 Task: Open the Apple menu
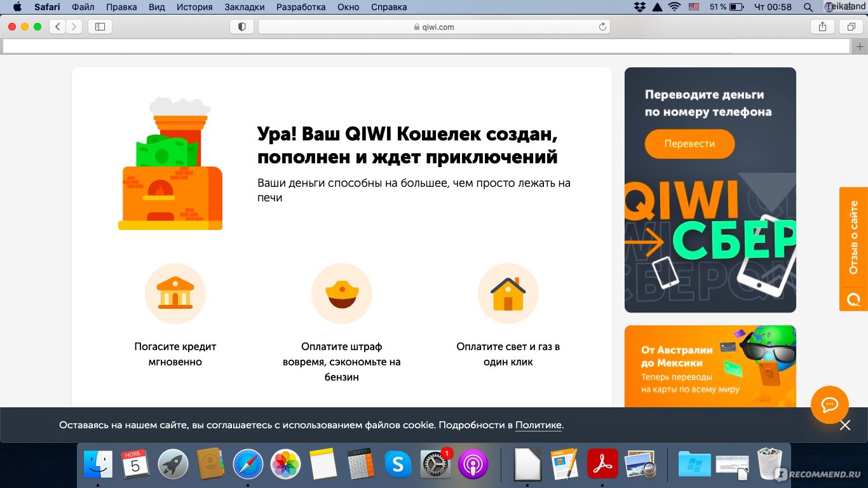(x=17, y=7)
